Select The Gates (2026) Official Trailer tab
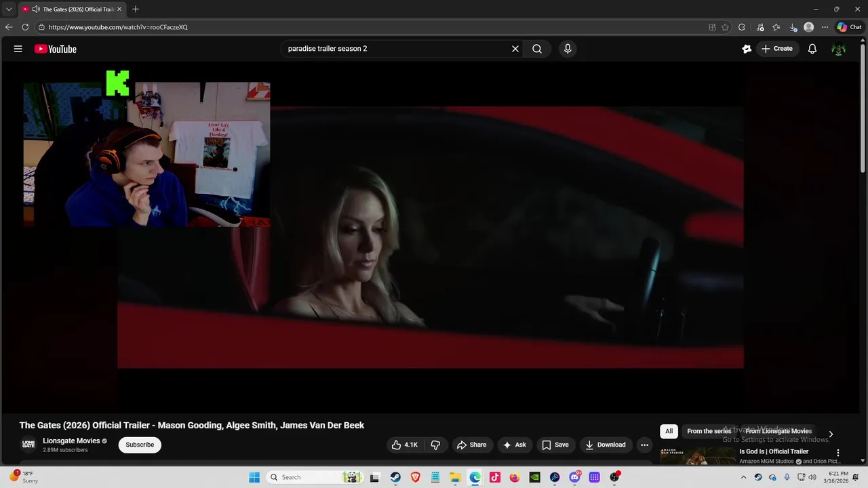868x488 pixels. [72, 9]
